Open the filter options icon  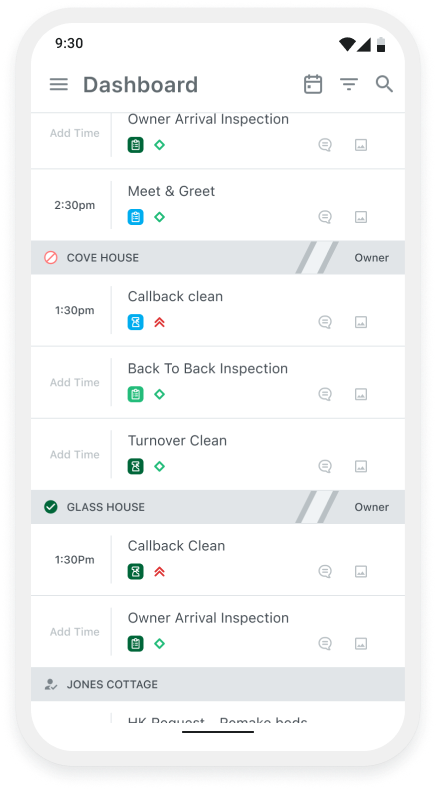(349, 84)
